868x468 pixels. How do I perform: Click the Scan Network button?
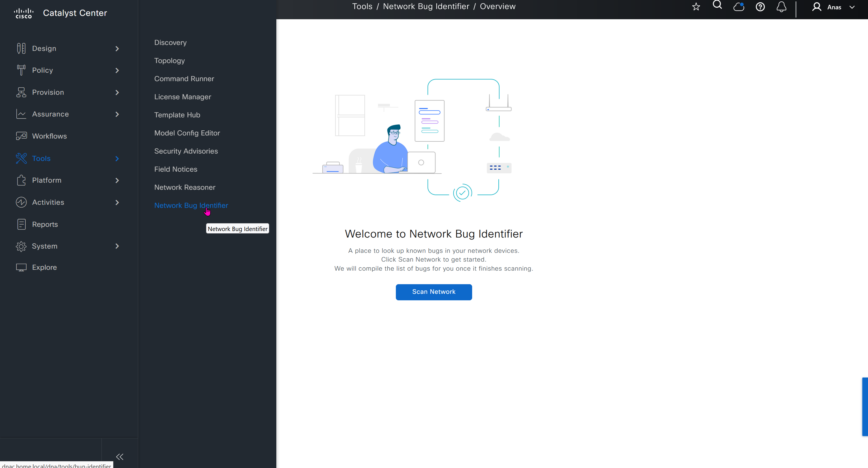point(434,292)
